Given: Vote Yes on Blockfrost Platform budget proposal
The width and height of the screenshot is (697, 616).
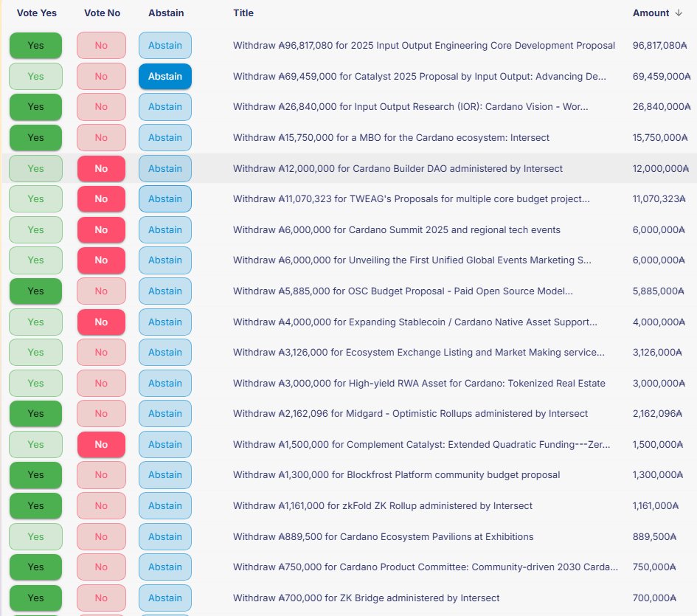Looking at the screenshot, I should [35, 475].
